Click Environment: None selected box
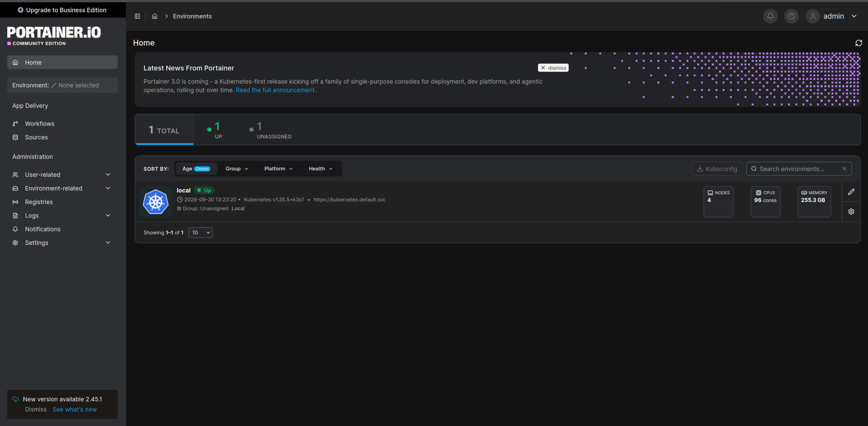The height and width of the screenshot is (426, 868). [x=62, y=85]
